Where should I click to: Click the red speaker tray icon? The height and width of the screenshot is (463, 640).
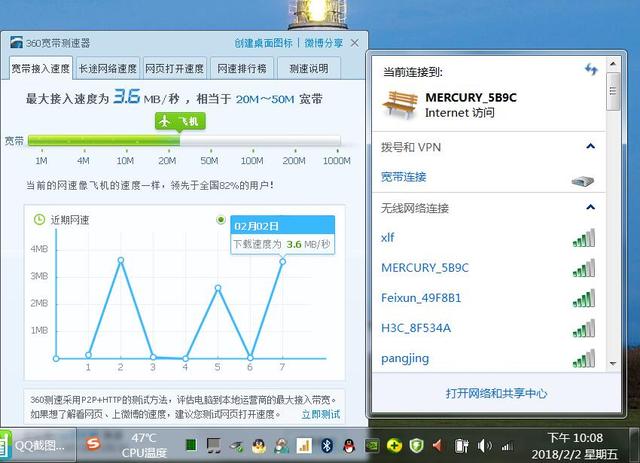(x=438, y=445)
